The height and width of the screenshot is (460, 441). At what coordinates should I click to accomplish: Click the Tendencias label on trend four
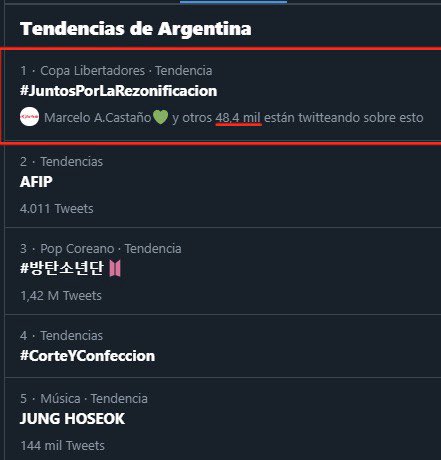pos(72,336)
